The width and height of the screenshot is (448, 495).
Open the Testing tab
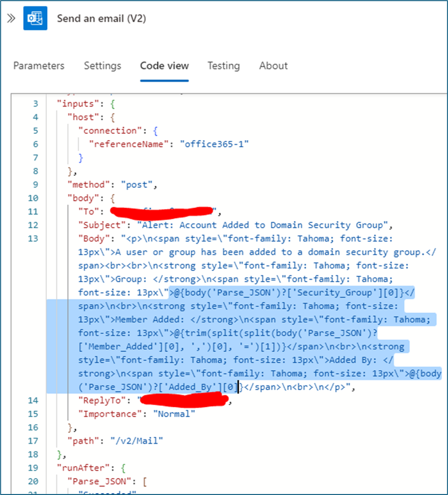point(224,66)
